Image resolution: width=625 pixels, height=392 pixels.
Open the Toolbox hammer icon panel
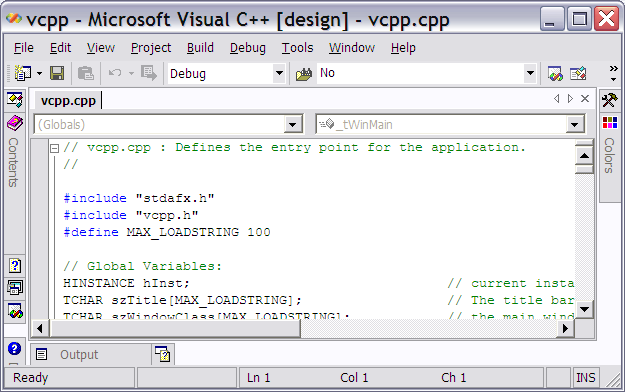[609, 100]
